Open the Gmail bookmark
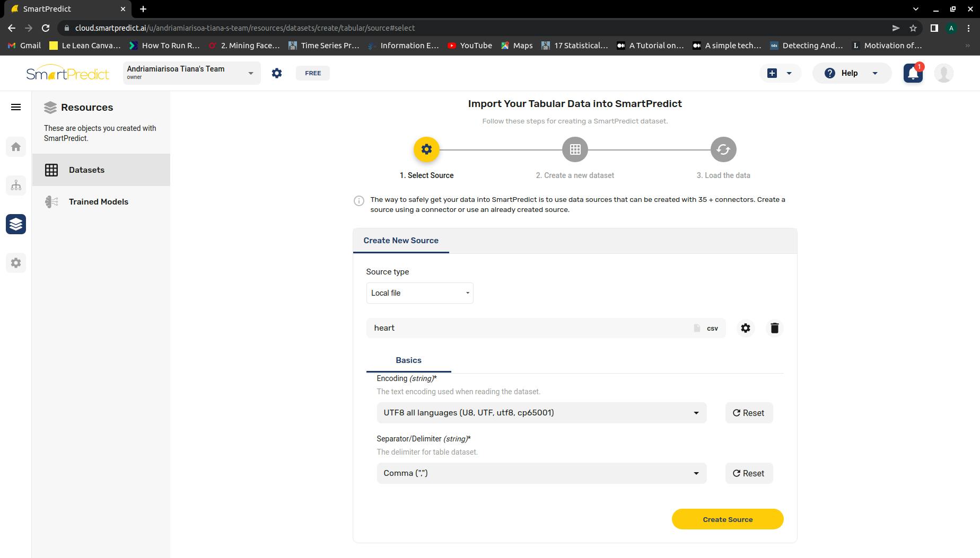Viewport: 980px width, 558px height. pyautogui.click(x=24, y=46)
